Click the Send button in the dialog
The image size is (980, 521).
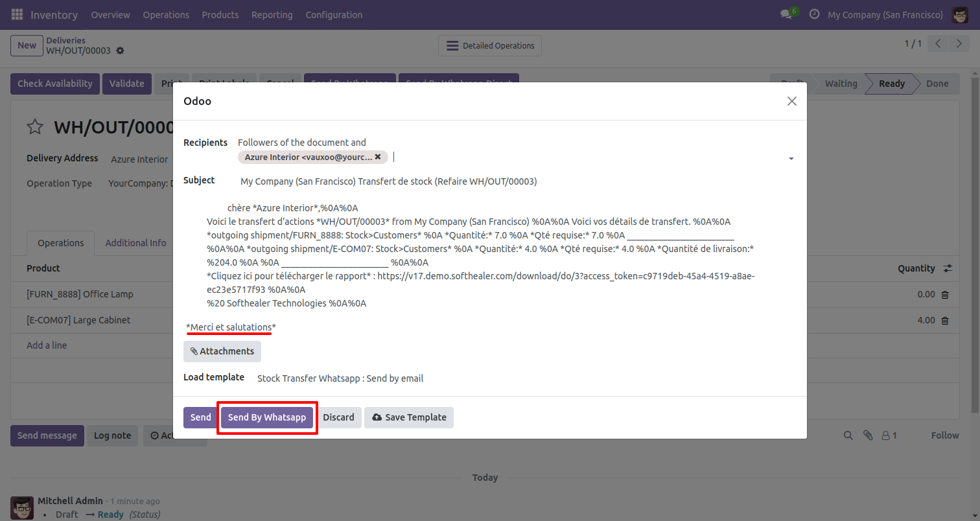click(x=200, y=417)
